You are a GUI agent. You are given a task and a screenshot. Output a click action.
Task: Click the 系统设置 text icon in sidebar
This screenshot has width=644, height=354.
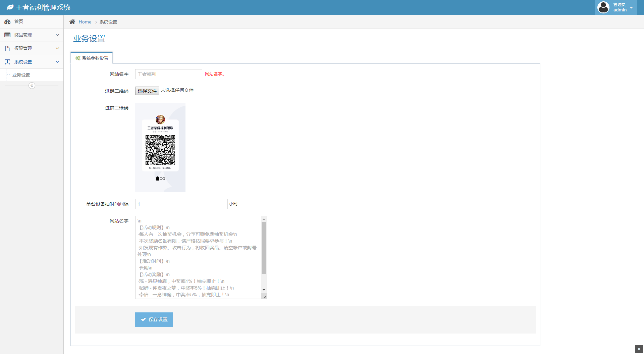[7, 62]
